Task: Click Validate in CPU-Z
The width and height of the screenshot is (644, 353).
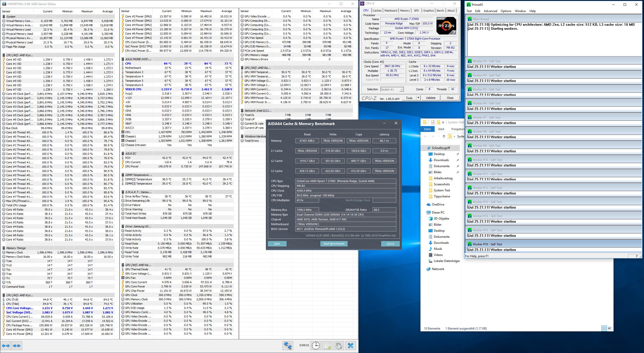Action: (430, 98)
